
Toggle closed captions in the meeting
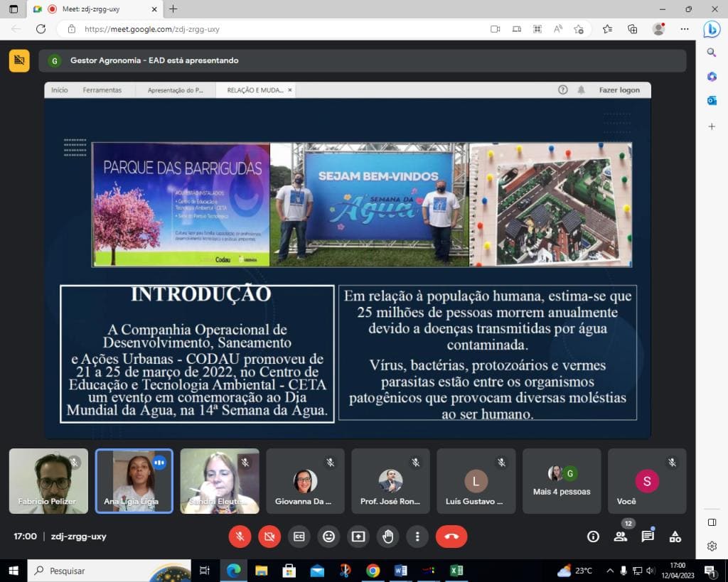299,537
